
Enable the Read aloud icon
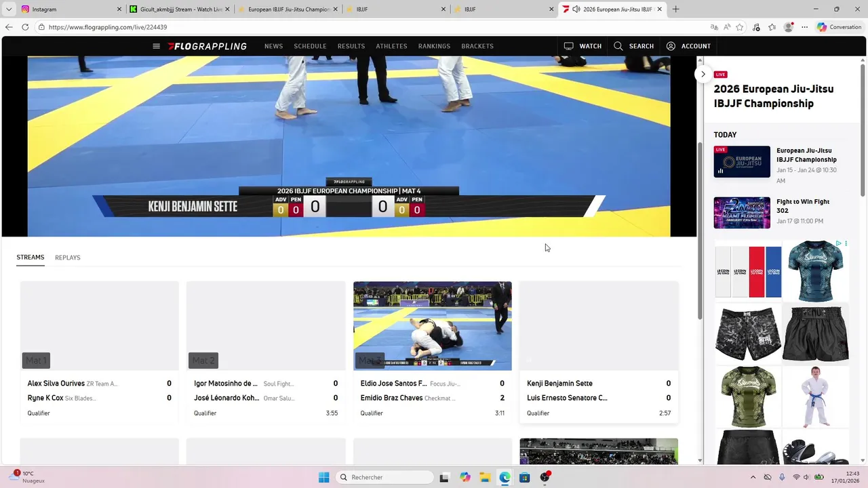pos(727,27)
